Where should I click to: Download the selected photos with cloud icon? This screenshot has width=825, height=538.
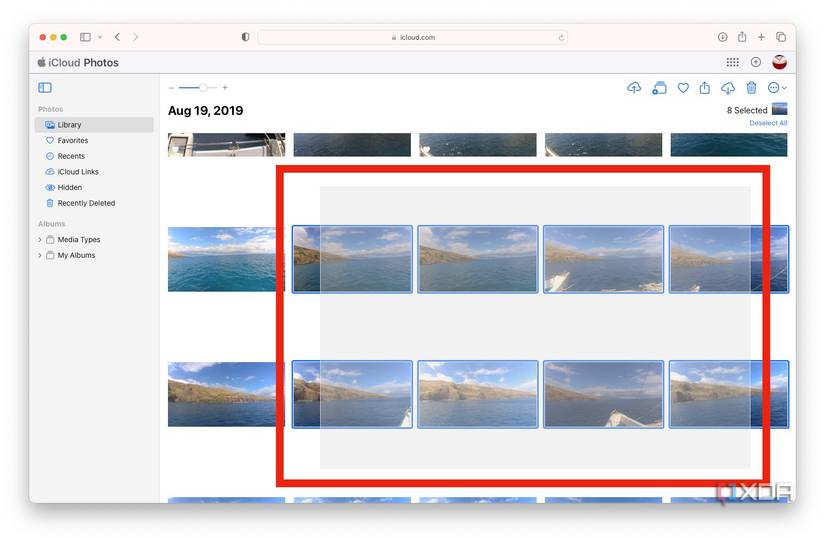(x=728, y=88)
